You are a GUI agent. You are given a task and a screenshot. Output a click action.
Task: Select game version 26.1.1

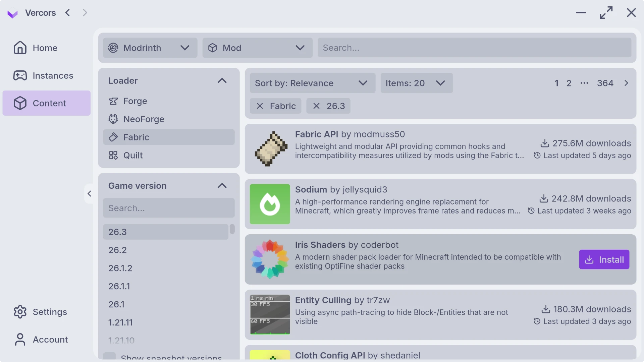(166, 286)
